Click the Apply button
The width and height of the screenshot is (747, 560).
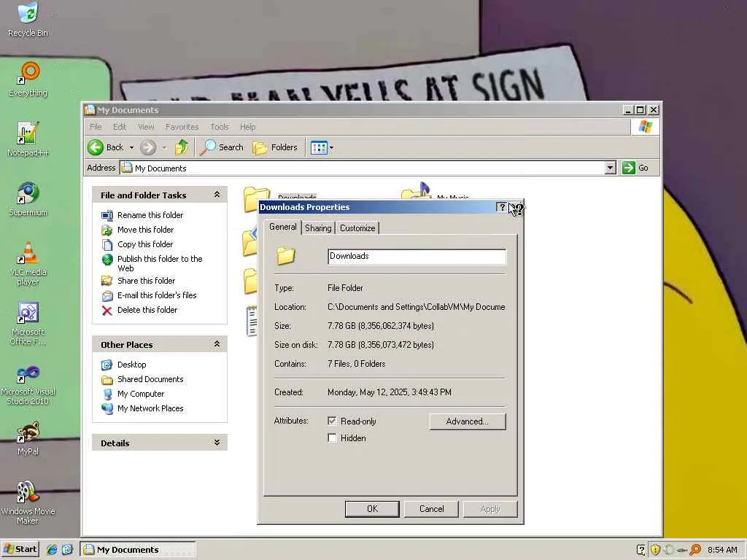(490, 508)
